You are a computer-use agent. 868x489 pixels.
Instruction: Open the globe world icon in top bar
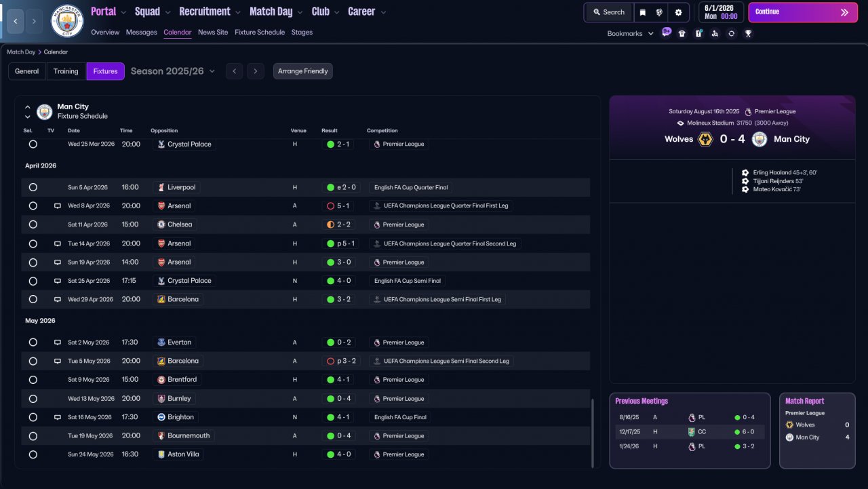(659, 12)
